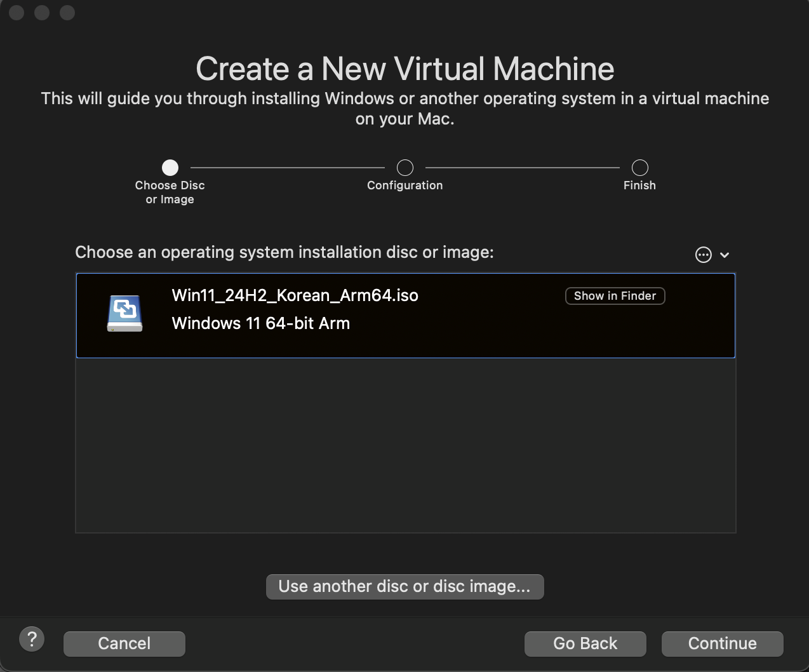This screenshot has height=672, width=809.
Task: Click the Go Back button
Action: [x=585, y=643]
